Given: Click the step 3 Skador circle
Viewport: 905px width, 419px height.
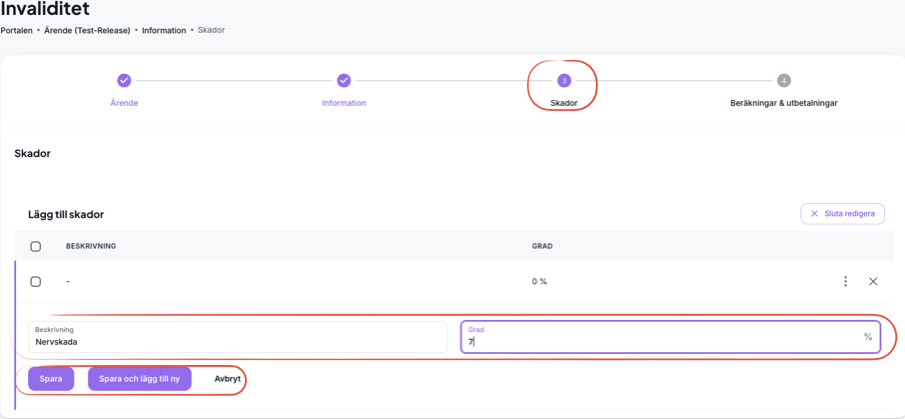Looking at the screenshot, I should pyautogui.click(x=564, y=80).
